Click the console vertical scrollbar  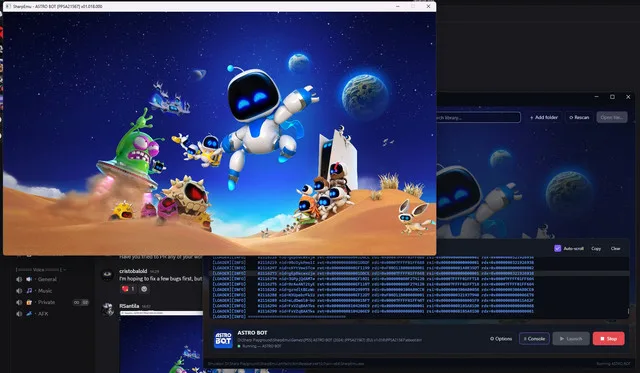coord(628,311)
